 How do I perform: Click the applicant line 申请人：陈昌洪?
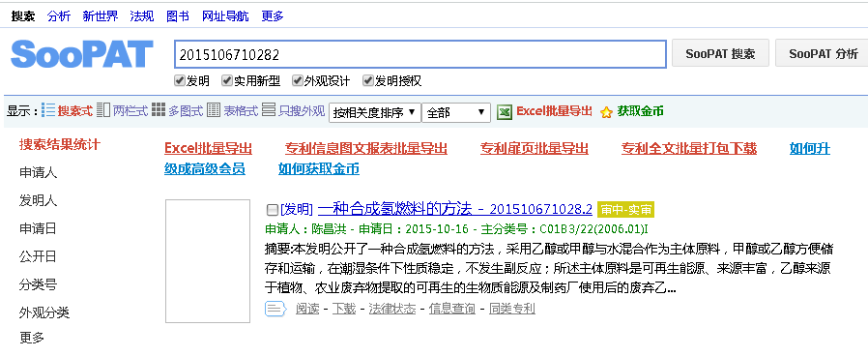(305, 229)
